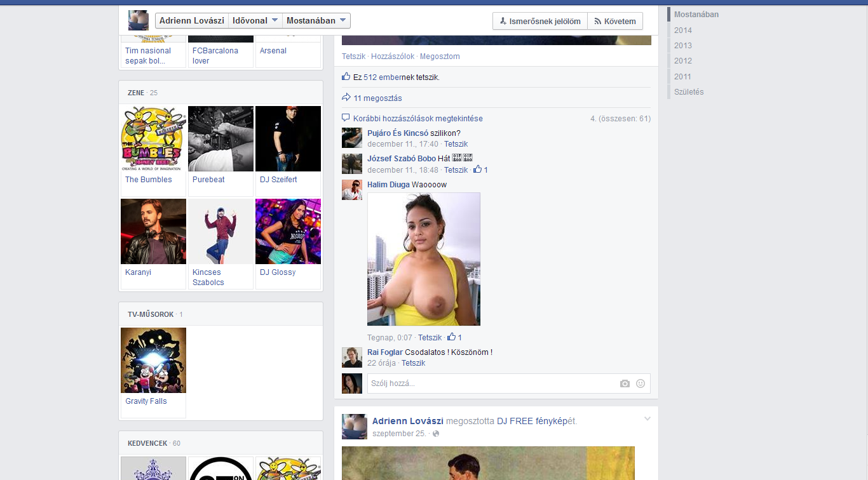Jump to 2013 in the timeline sidebar
The image size is (868, 480).
[x=683, y=46]
